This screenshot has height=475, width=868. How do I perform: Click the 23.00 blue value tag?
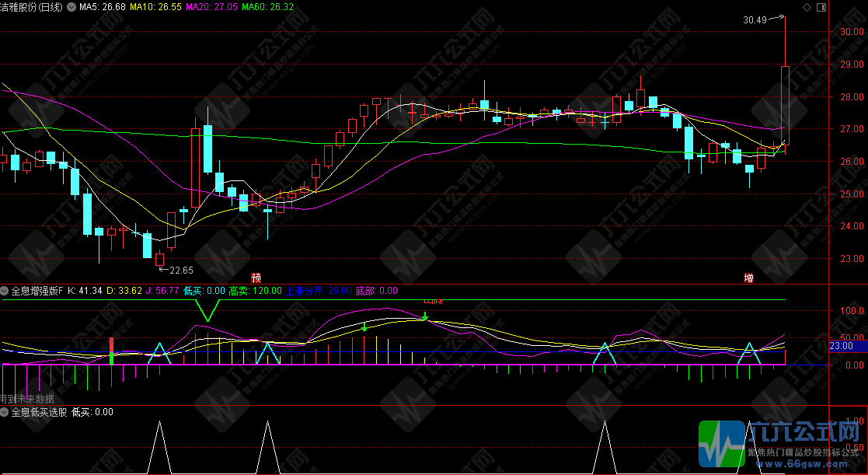pyautogui.click(x=842, y=345)
